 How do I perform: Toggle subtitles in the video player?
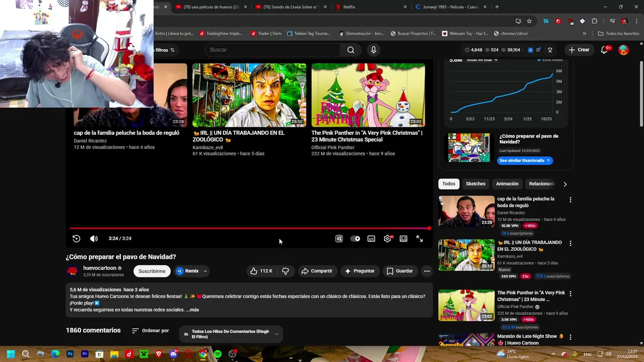371,239
